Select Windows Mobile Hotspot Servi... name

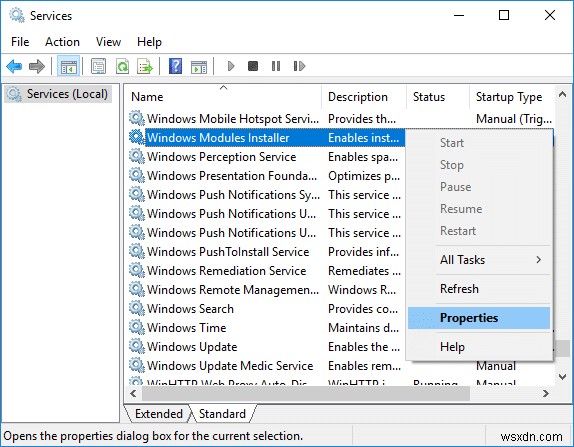(x=233, y=119)
